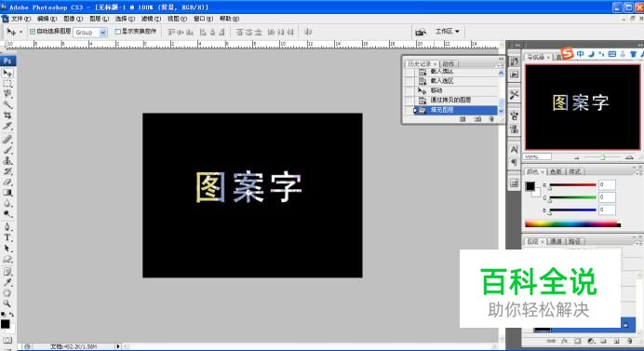Reset default foreground/background colors
This screenshot has width=644, height=351.
[x=4, y=315]
